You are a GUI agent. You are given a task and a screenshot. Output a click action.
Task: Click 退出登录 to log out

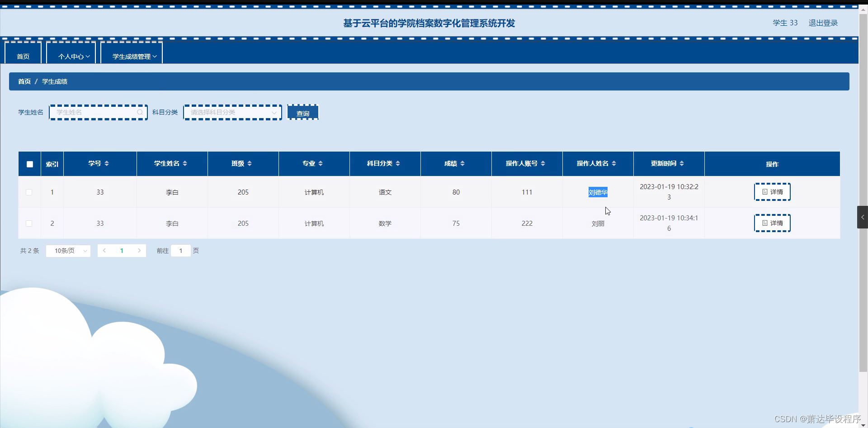[x=823, y=23]
